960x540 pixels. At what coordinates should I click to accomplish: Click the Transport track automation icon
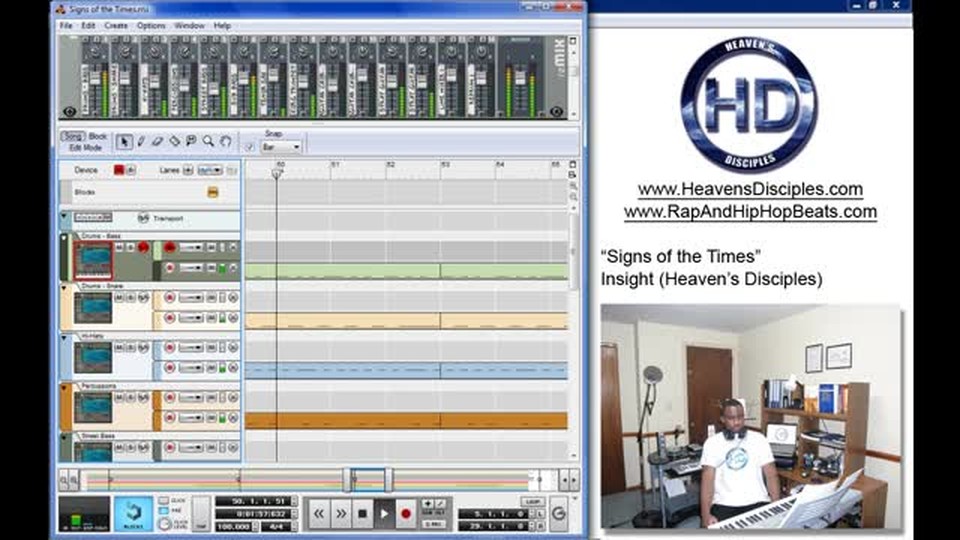tap(143, 218)
